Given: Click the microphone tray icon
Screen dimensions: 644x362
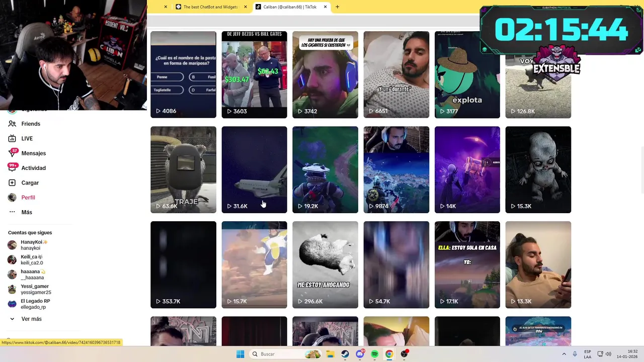Looking at the screenshot, I should 575,354.
